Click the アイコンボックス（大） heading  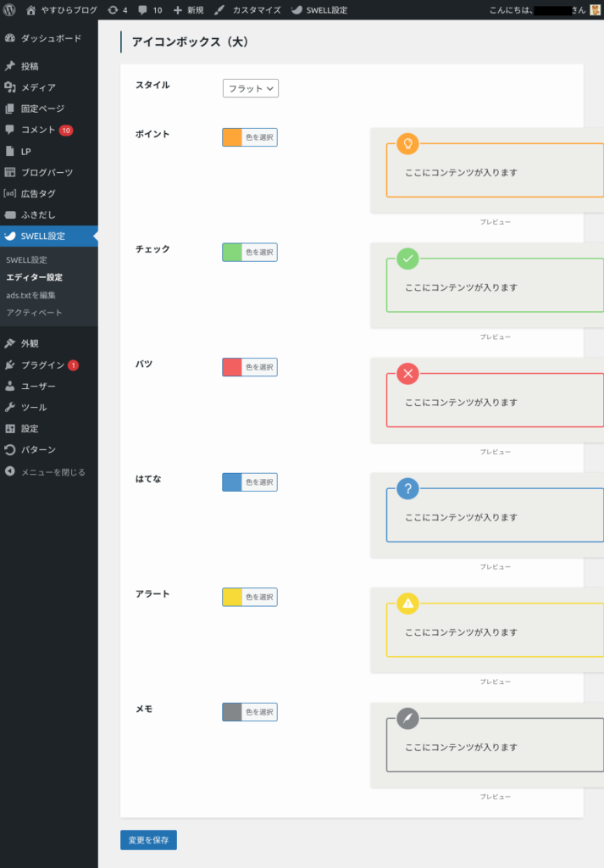(191, 42)
